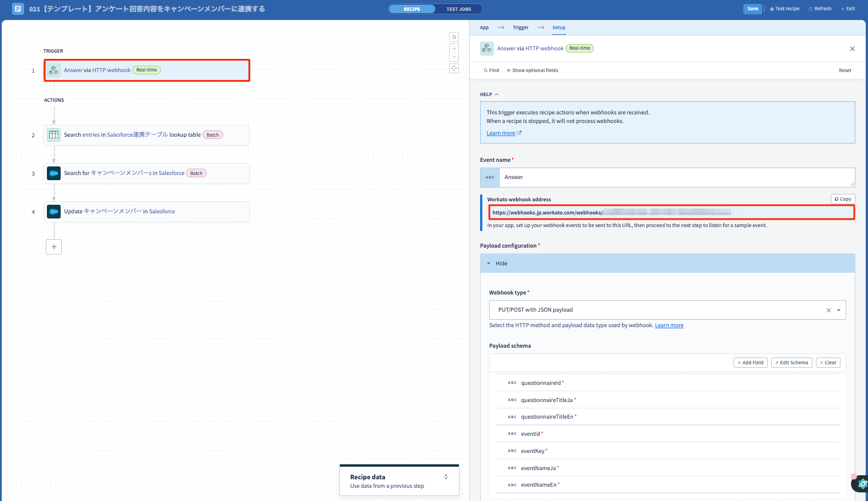Image resolution: width=868 pixels, height=501 pixels.
Task: Switch to the RECIPE view tab
Action: 412,9
